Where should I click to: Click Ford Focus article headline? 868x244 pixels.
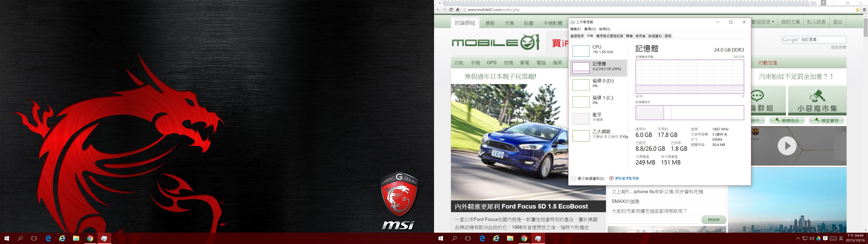click(521, 206)
